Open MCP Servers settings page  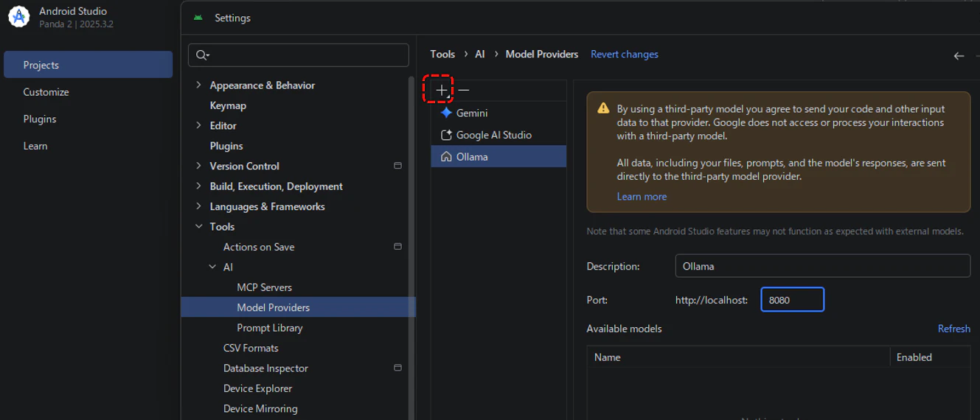[264, 287]
